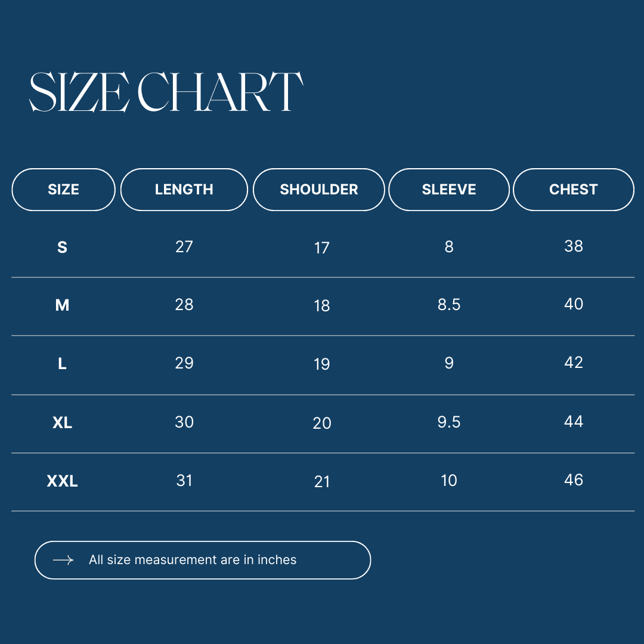
Task: Click the Size Chart title text
Action: (x=166, y=92)
